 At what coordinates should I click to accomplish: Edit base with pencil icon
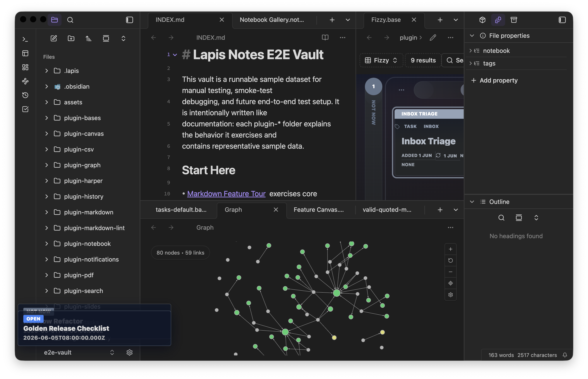pos(433,37)
